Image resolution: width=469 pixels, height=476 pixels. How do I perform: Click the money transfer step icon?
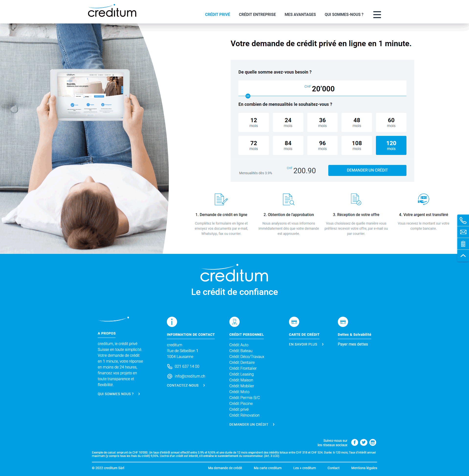coord(423,199)
